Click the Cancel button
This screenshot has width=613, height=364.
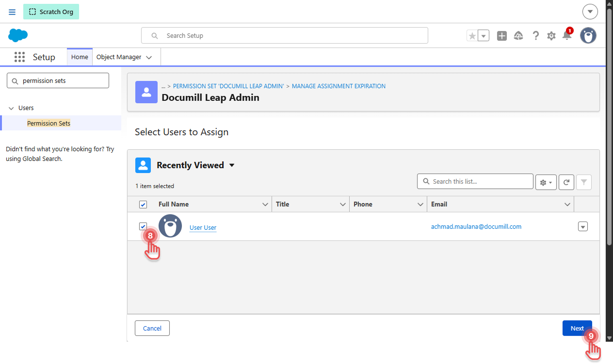tap(152, 328)
